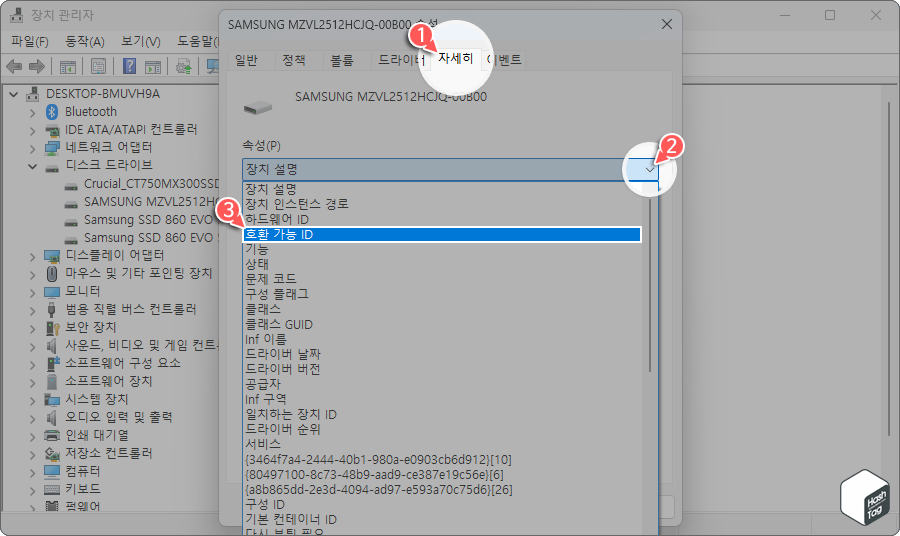
Task: Switch to the 이벤트 tab
Action: (504, 60)
